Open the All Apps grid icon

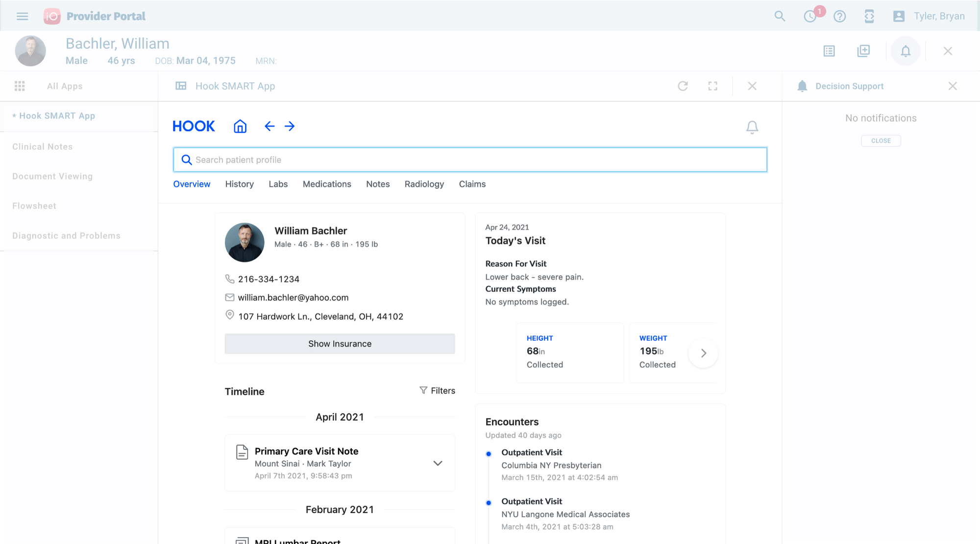click(x=20, y=86)
